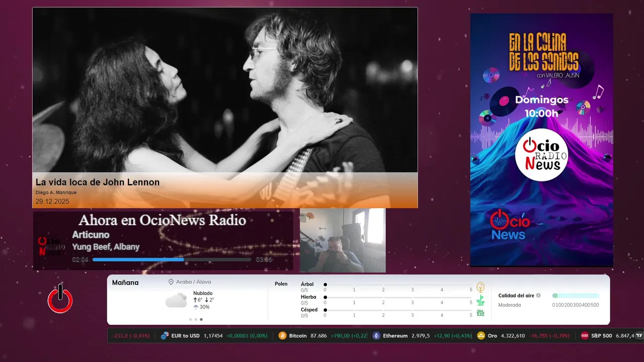This screenshot has width=644, height=362.
Task: Click the webcam feed thumbnail
Action: pyautogui.click(x=343, y=240)
